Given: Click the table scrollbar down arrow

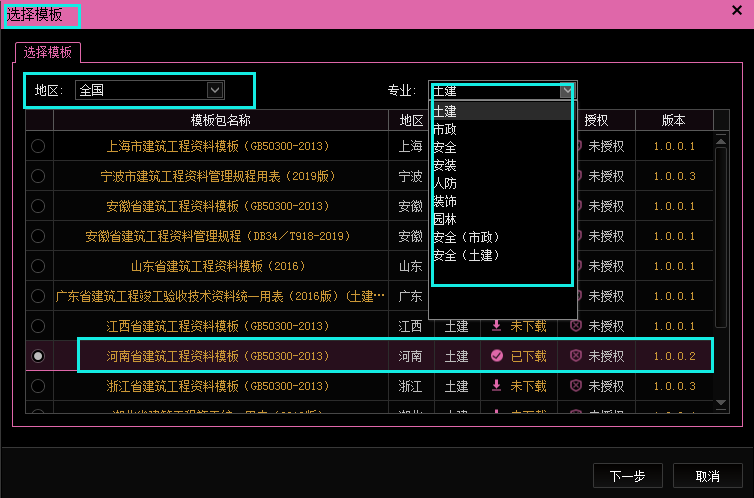Looking at the screenshot, I should [720, 403].
